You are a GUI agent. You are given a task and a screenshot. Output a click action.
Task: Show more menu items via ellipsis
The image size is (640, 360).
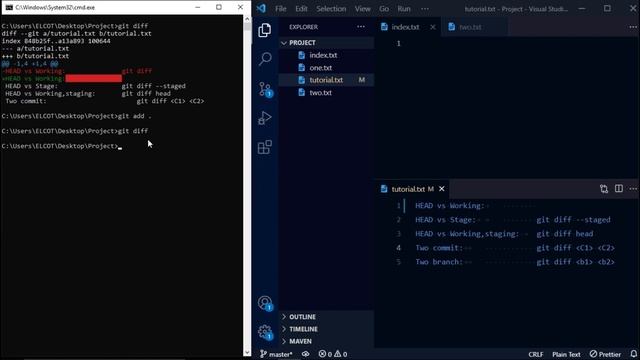point(424,9)
